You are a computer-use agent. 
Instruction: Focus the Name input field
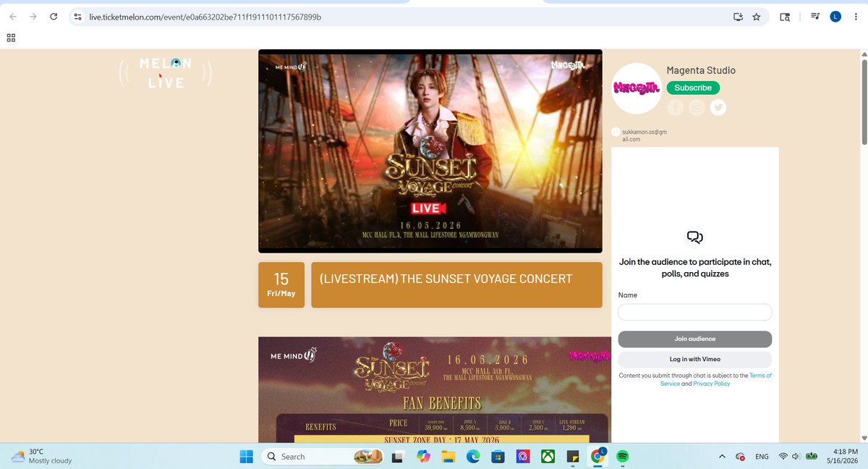(694, 312)
